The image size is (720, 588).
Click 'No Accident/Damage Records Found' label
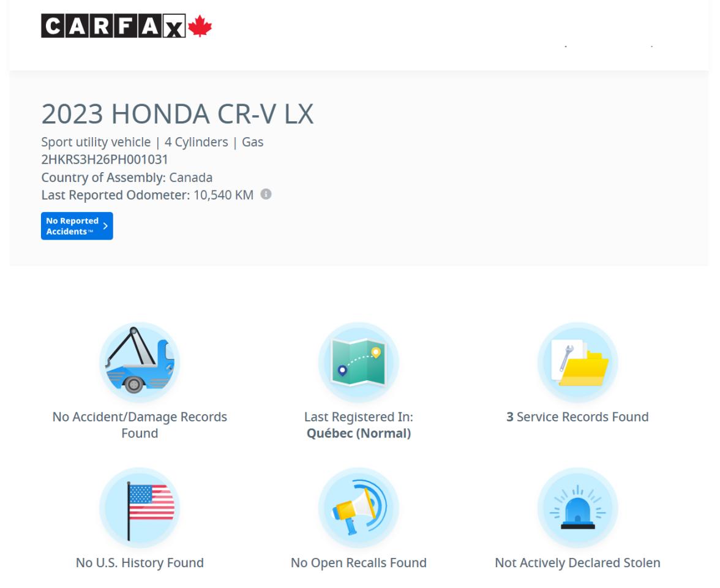140,425
